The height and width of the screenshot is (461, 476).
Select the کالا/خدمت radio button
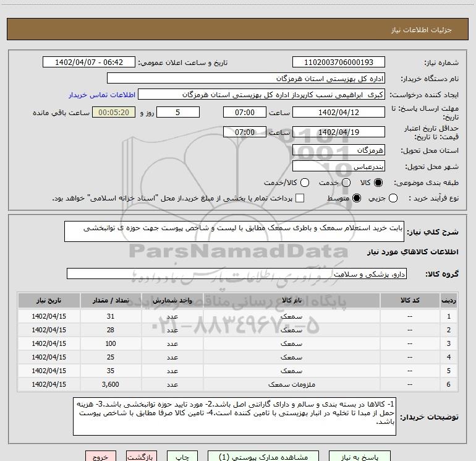coord(305,183)
